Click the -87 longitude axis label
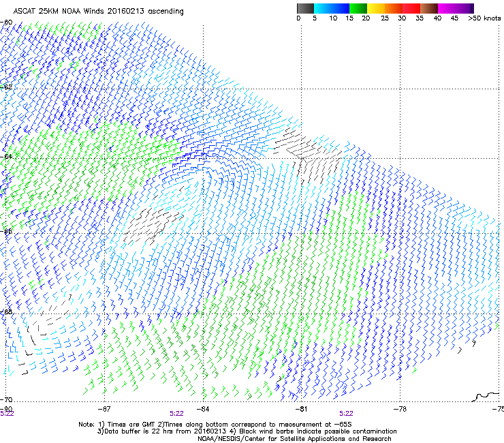The width and height of the screenshot is (504, 443). click(104, 409)
